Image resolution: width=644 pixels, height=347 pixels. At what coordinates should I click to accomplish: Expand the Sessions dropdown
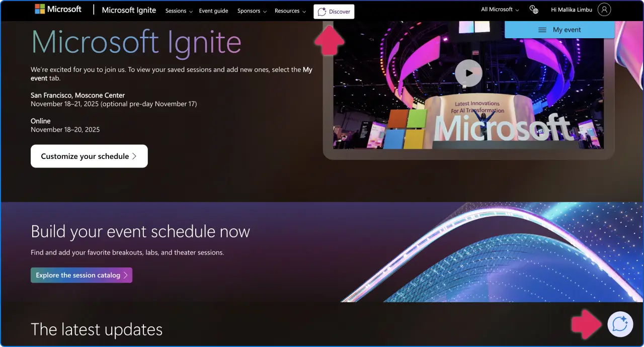[x=179, y=10]
